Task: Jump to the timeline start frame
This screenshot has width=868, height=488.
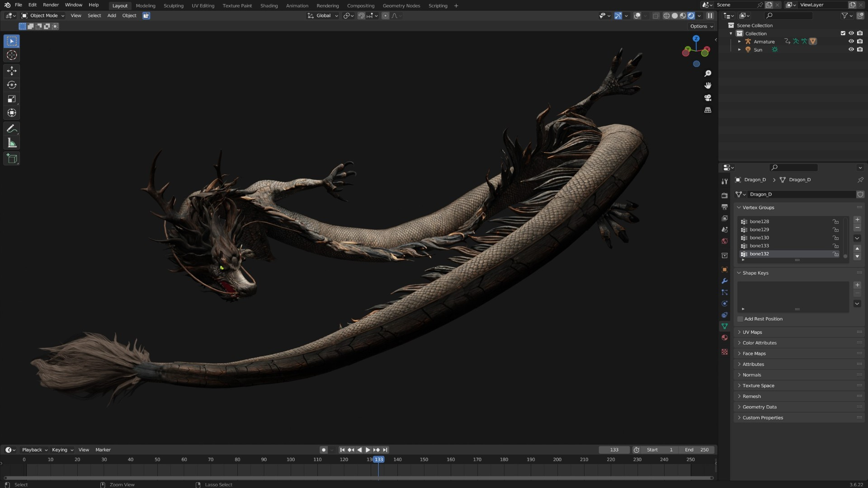Action: point(342,450)
